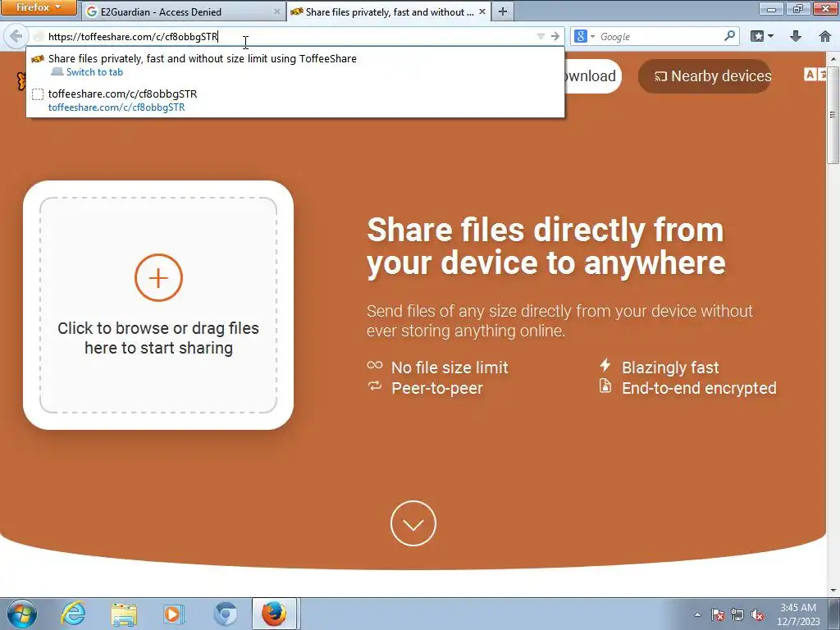The width and height of the screenshot is (840, 630).
Task: Click into the Google search box
Action: (x=660, y=36)
